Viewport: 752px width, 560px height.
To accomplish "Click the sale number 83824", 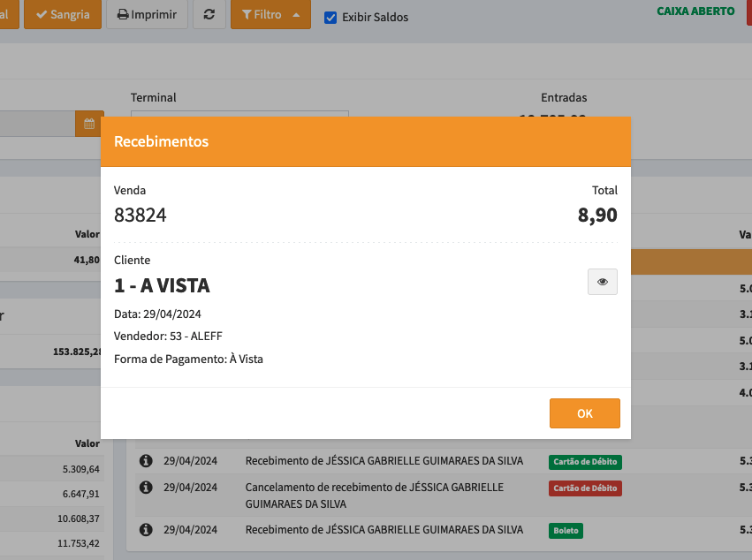I will point(141,215).
